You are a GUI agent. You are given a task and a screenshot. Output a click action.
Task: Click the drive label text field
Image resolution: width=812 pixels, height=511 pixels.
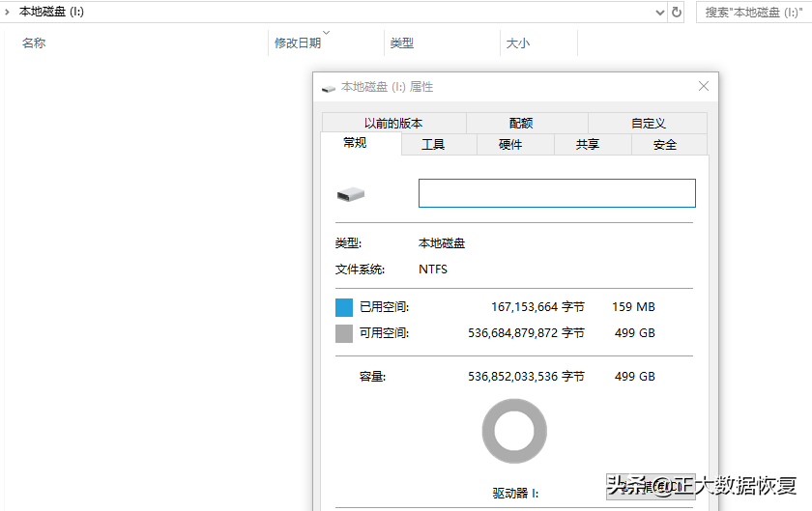[x=557, y=193]
